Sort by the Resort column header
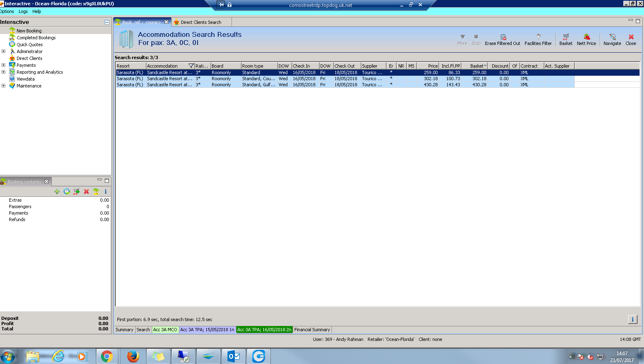Viewport: 644px width, 364px height. click(131, 66)
